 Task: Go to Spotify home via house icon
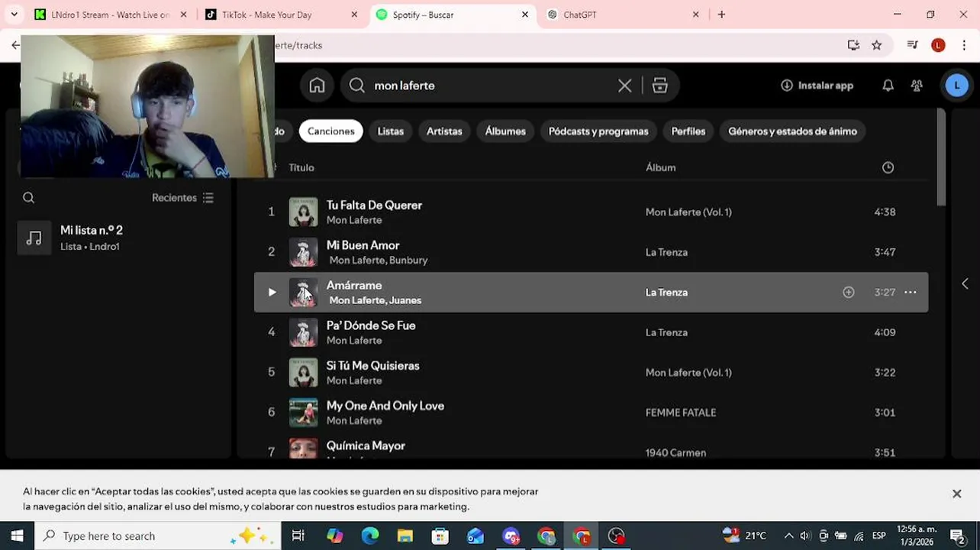(x=317, y=86)
